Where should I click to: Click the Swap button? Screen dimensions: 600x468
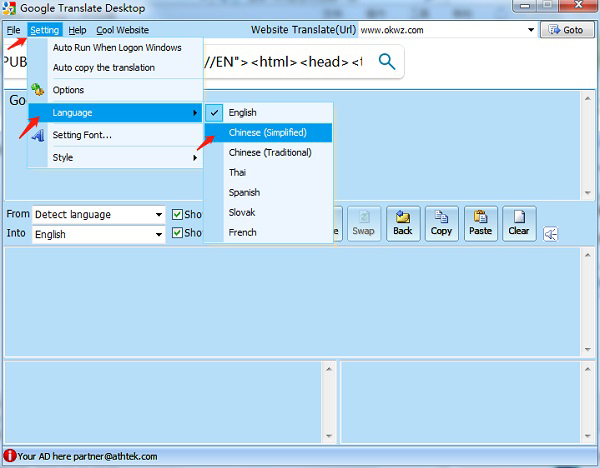[x=364, y=224]
